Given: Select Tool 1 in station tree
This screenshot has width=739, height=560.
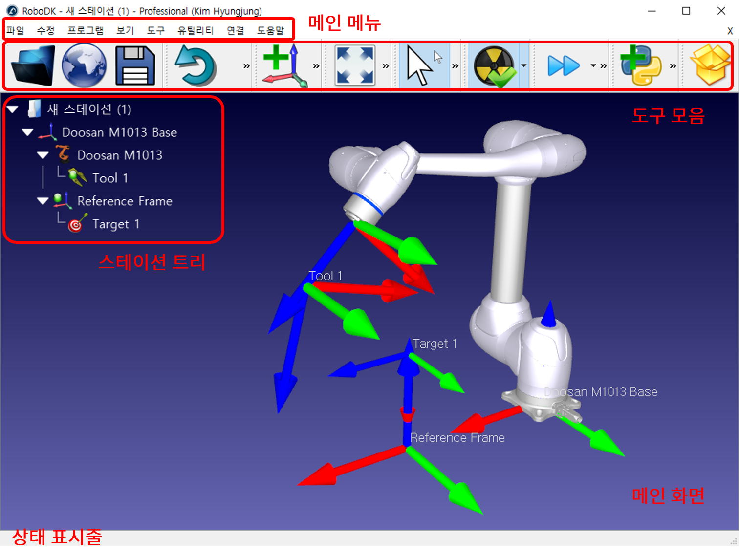Looking at the screenshot, I should tap(110, 178).
